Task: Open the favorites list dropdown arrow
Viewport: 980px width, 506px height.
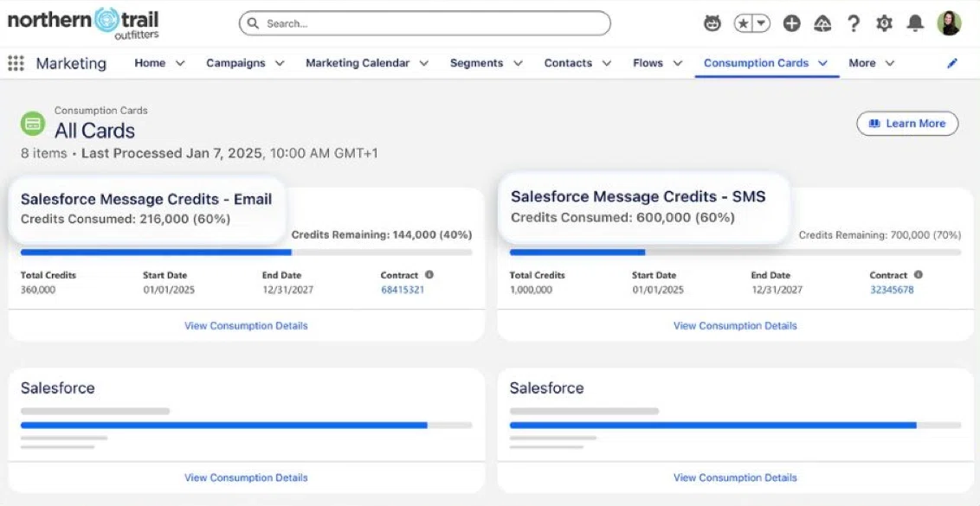Action: coord(761,23)
